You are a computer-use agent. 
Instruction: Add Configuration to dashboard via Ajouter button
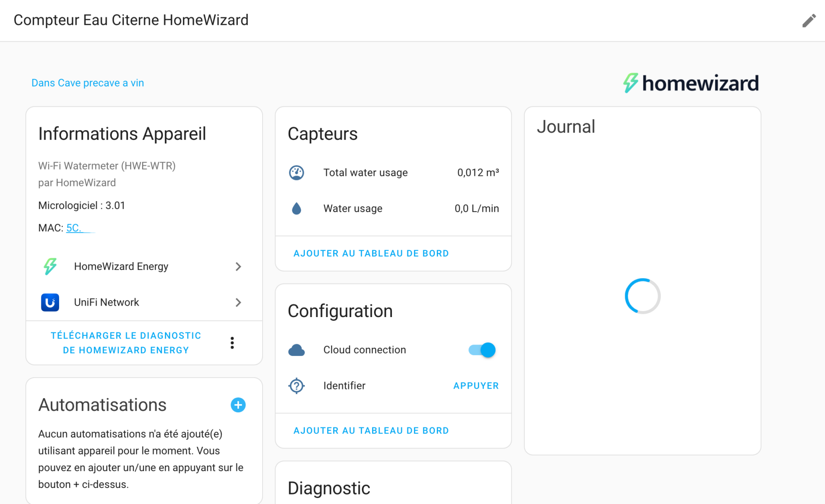coord(371,431)
